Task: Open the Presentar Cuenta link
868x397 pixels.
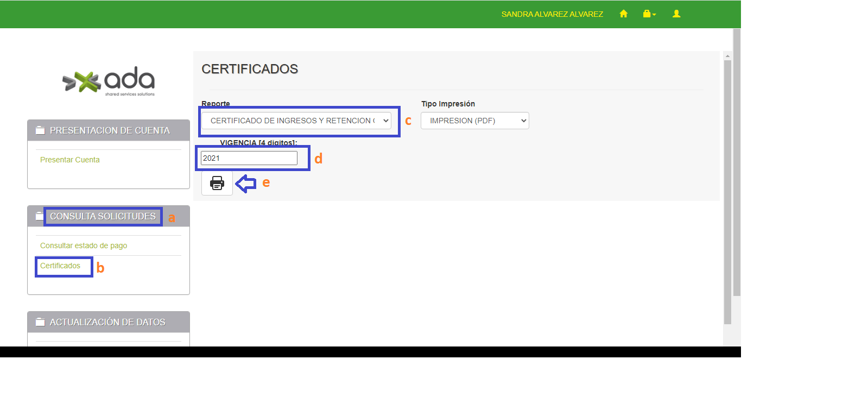Action: (70, 160)
